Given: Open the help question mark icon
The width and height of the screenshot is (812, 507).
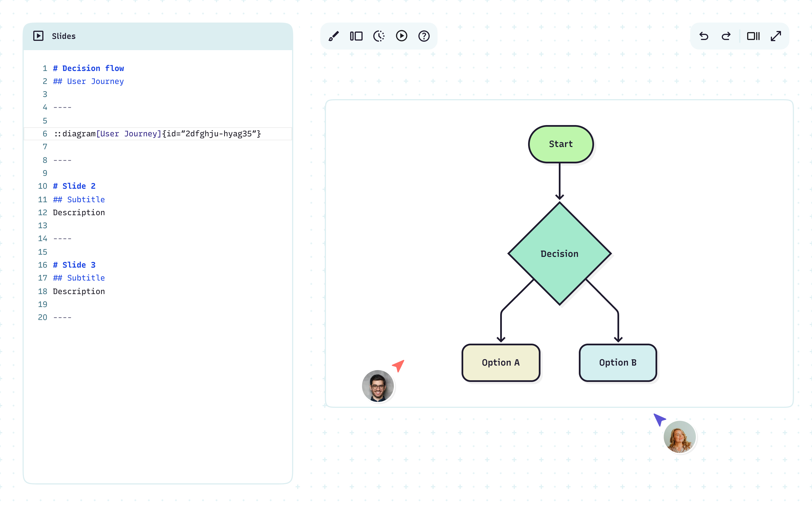Looking at the screenshot, I should coord(424,36).
